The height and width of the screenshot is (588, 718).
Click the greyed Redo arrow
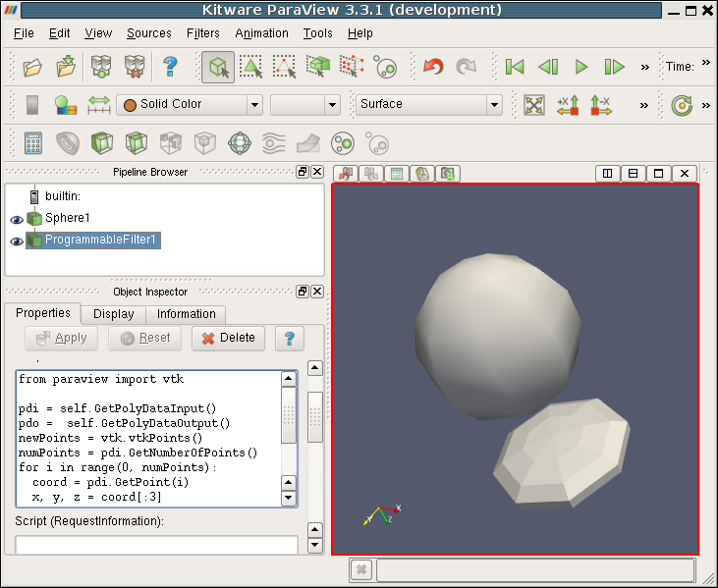tap(467, 67)
